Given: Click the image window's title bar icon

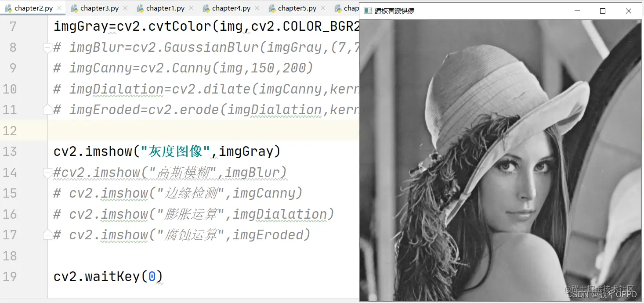Looking at the screenshot, I should coord(368,11).
